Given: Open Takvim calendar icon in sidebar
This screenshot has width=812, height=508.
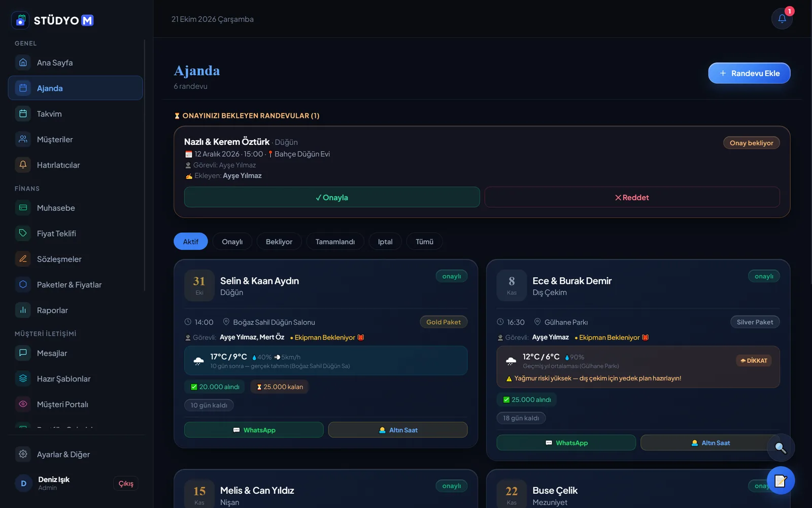Looking at the screenshot, I should tap(23, 114).
